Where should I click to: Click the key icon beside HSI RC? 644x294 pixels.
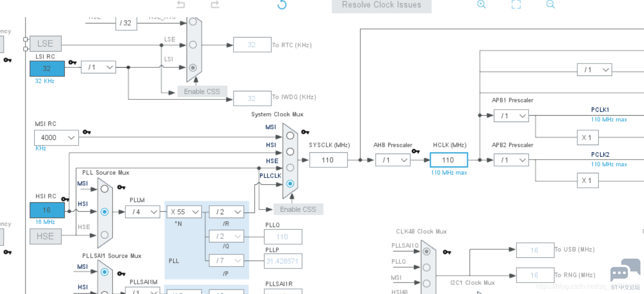(x=65, y=199)
